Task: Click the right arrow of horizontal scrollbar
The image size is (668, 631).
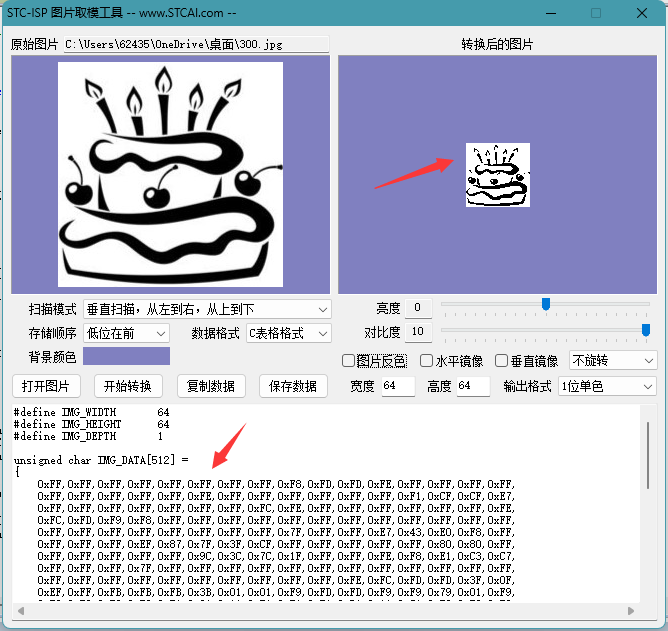Action: click(x=631, y=611)
